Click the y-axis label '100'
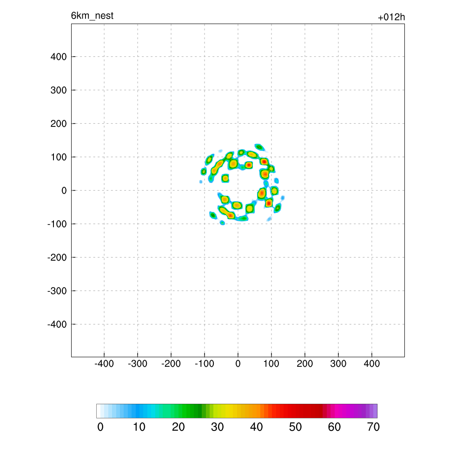Screen dimensions: 476x476 (59, 157)
